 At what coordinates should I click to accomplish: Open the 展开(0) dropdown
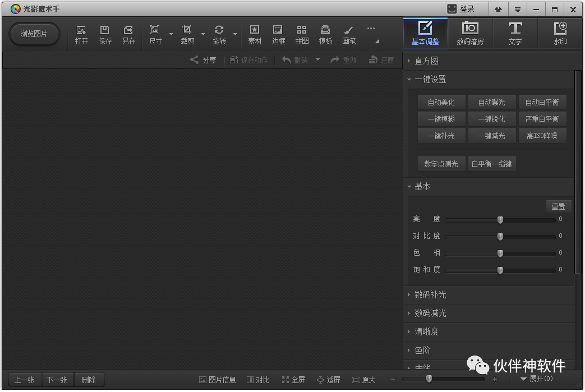click(x=537, y=379)
